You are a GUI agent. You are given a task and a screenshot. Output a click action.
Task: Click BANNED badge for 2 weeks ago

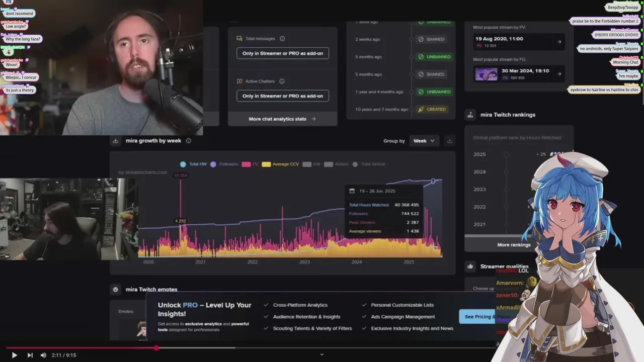[432, 39]
